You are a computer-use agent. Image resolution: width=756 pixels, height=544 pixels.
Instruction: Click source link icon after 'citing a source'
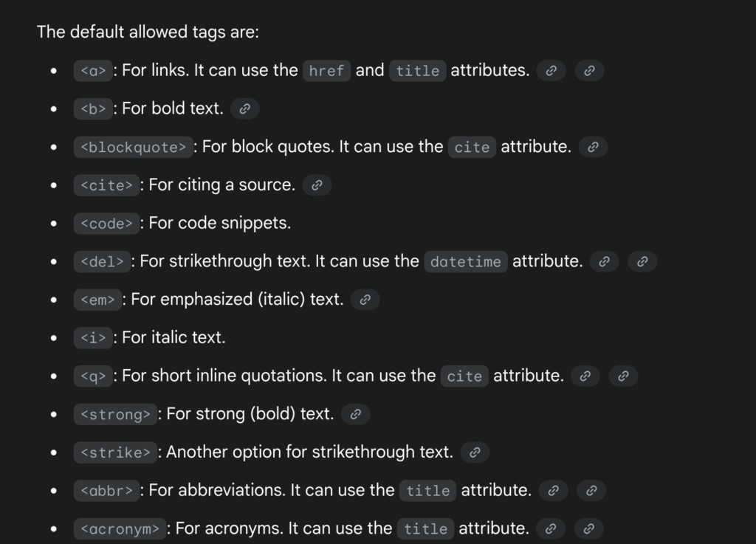[317, 185]
